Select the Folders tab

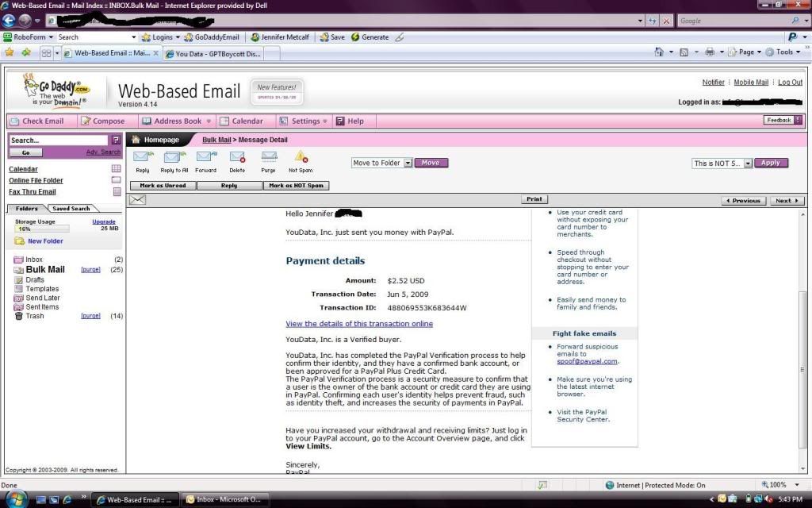pyautogui.click(x=26, y=209)
